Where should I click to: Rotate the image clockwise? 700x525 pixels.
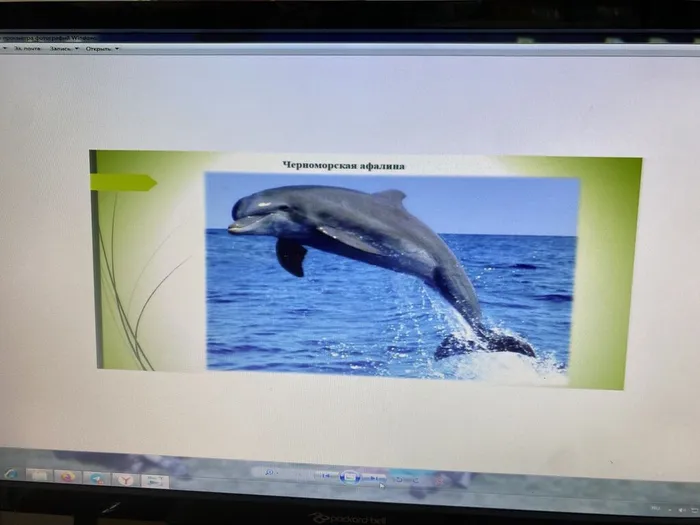pyautogui.click(x=414, y=480)
